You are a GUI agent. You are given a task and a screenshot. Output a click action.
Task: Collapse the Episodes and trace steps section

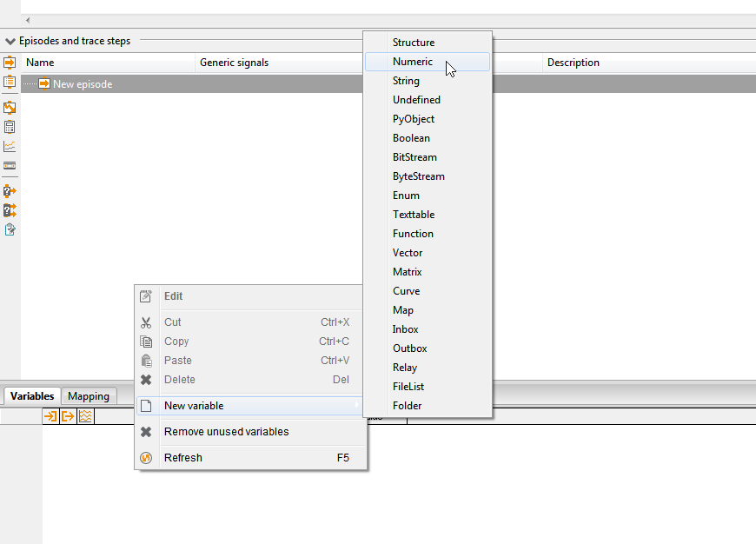click(x=10, y=42)
